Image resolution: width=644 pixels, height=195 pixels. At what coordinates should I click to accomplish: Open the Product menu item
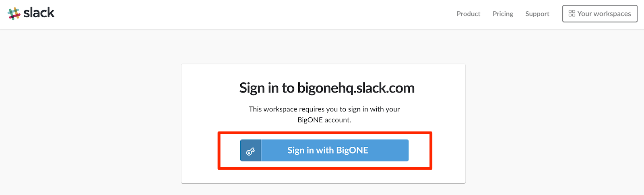click(x=468, y=14)
